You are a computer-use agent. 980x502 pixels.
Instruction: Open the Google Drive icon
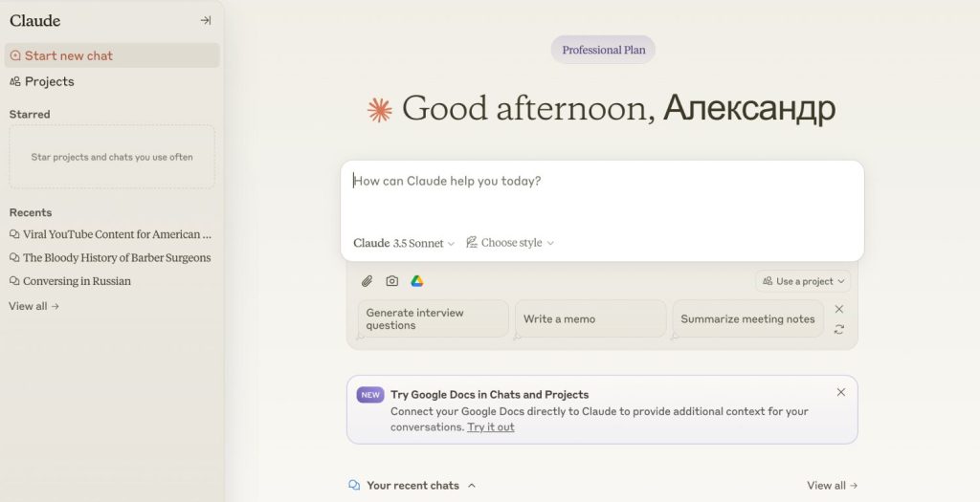(417, 281)
